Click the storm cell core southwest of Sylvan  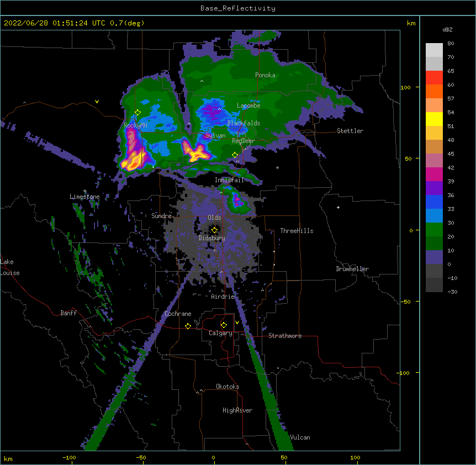[196, 152]
